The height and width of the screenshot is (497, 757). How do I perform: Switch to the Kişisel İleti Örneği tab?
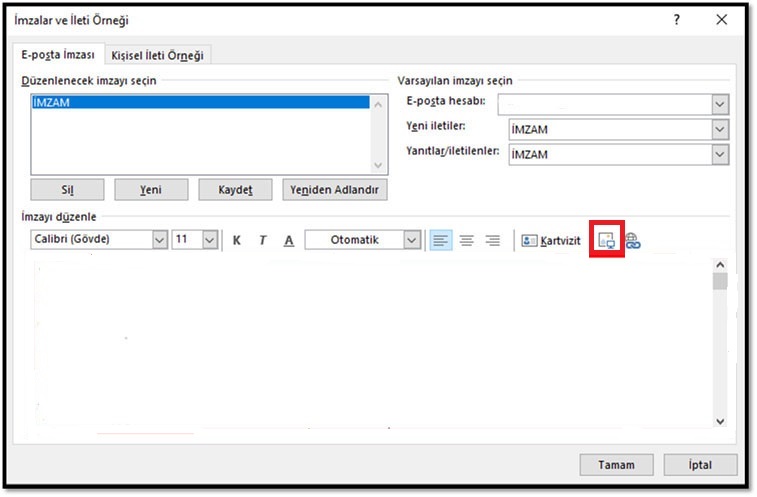pos(157,56)
